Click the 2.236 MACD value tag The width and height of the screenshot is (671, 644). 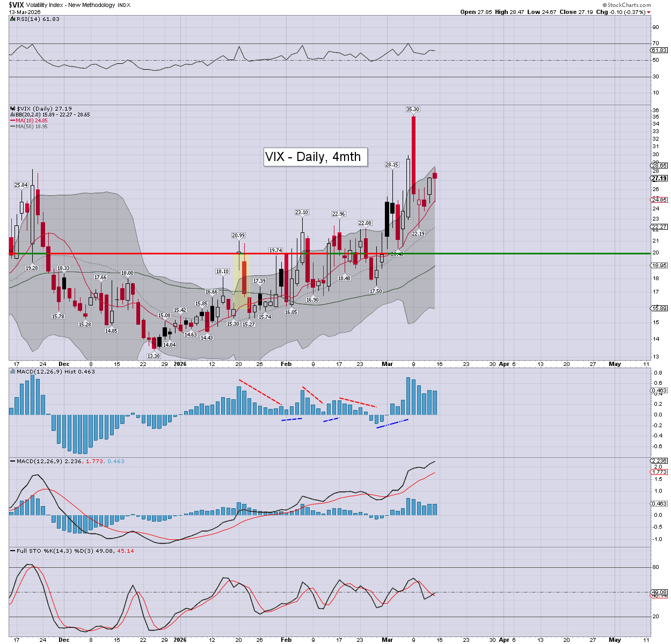click(x=659, y=461)
